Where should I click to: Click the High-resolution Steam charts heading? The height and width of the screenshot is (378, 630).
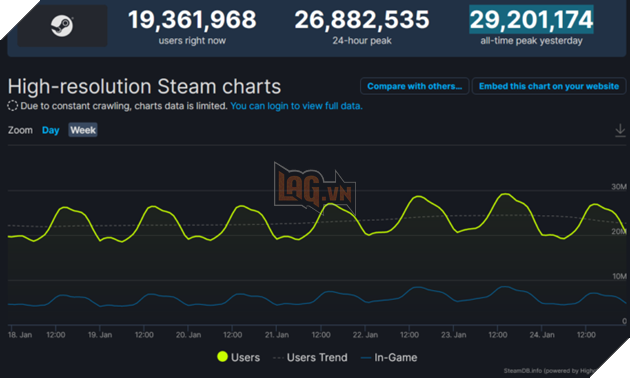coord(144,86)
